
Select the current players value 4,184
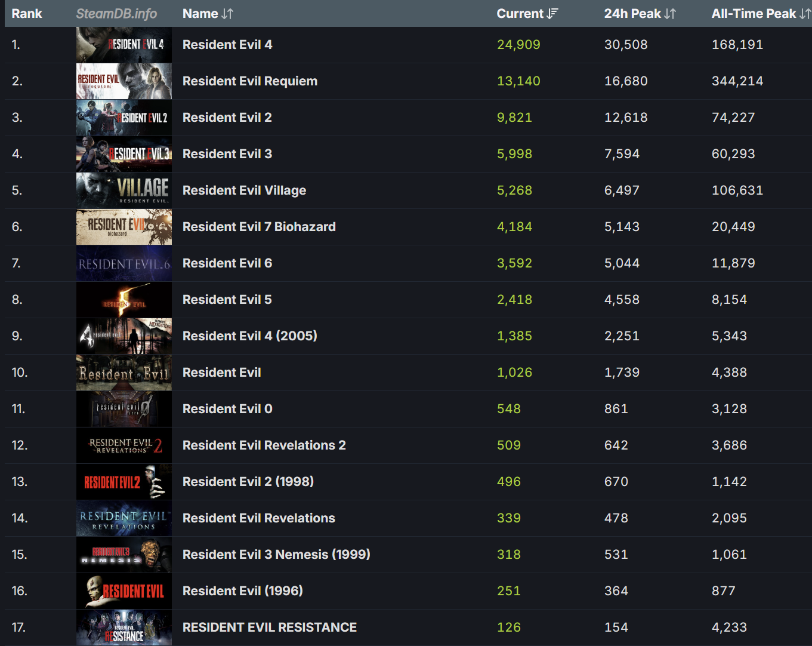click(514, 227)
